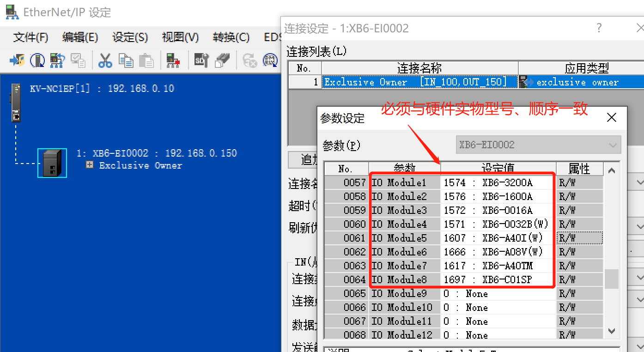This screenshot has height=352, width=644.
Task: Open 视图(V) menu
Action: click(180, 37)
